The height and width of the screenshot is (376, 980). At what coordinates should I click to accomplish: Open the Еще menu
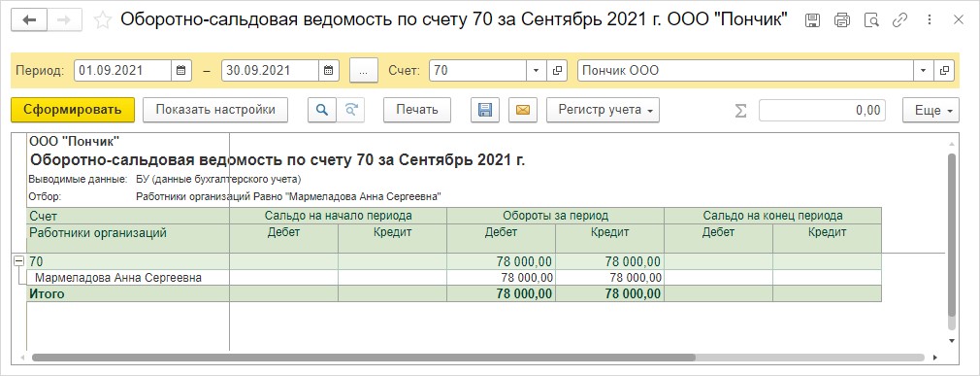point(931,110)
